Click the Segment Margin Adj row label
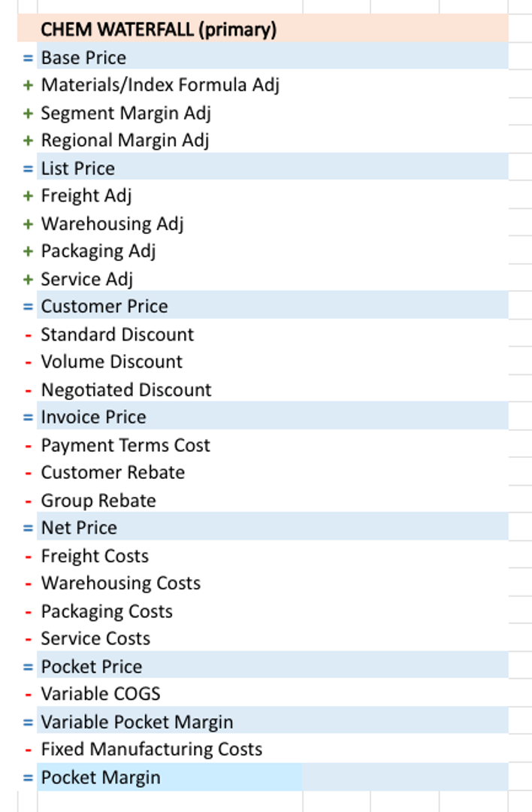The width and height of the screenshot is (532, 812). [125, 114]
